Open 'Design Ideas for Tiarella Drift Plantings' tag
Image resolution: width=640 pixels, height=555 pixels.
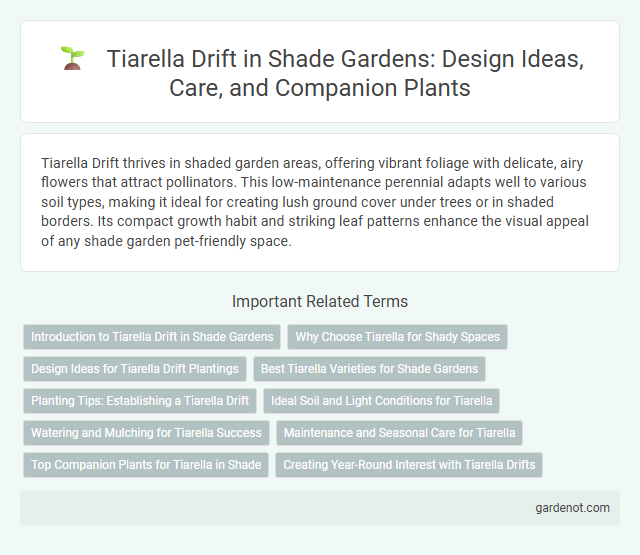click(135, 369)
